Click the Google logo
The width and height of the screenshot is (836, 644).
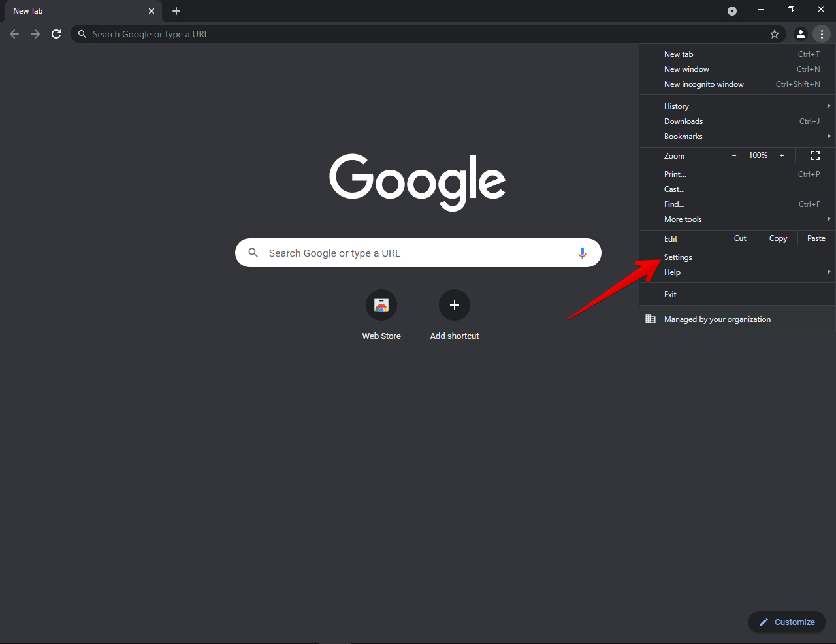[x=417, y=182]
